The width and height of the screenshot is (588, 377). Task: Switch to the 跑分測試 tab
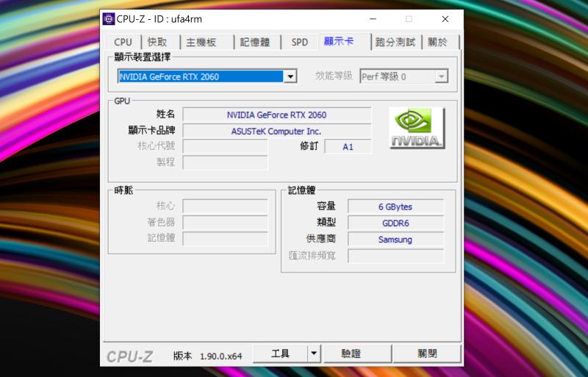point(395,42)
